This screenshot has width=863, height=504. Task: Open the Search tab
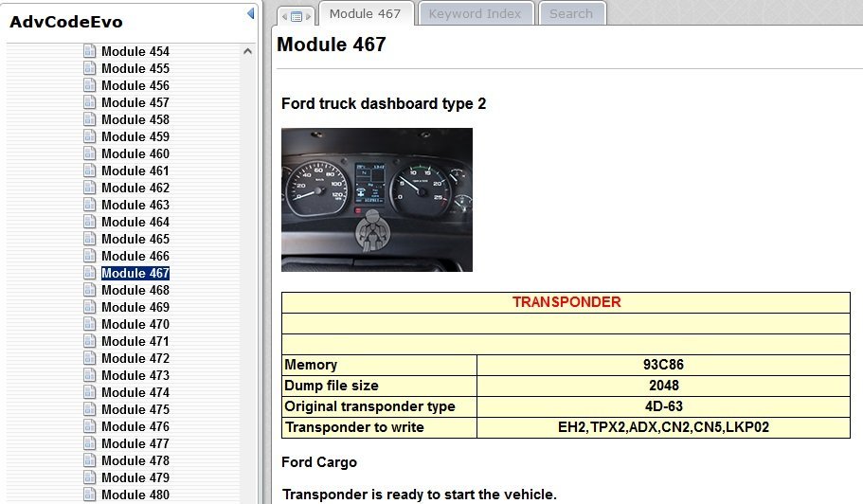(571, 14)
